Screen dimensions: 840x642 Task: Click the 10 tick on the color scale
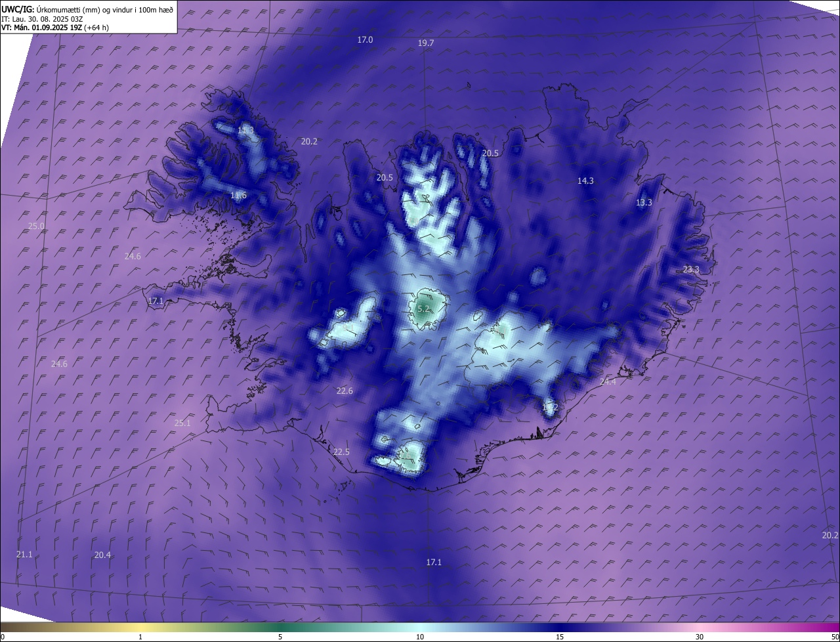[x=420, y=637]
